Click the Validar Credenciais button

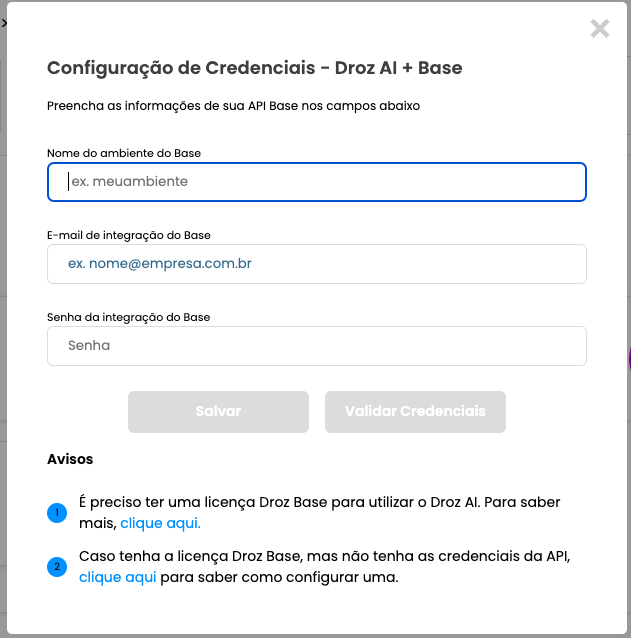pos(415,412)
